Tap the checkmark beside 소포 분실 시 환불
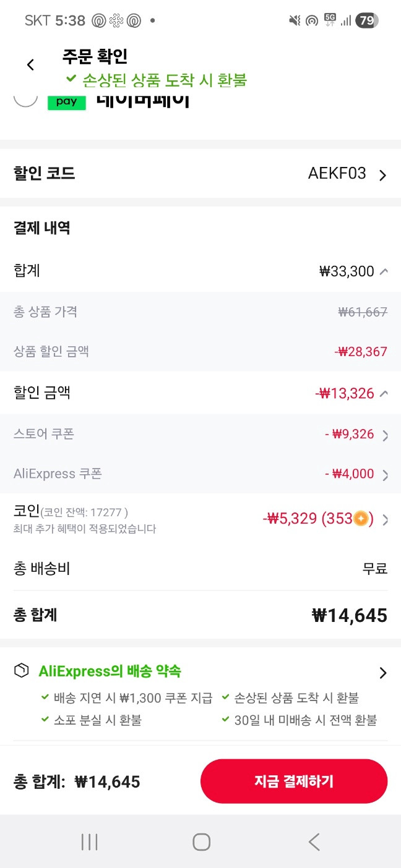This screenshot has height=868, width=401. click(x=43, y=720)
